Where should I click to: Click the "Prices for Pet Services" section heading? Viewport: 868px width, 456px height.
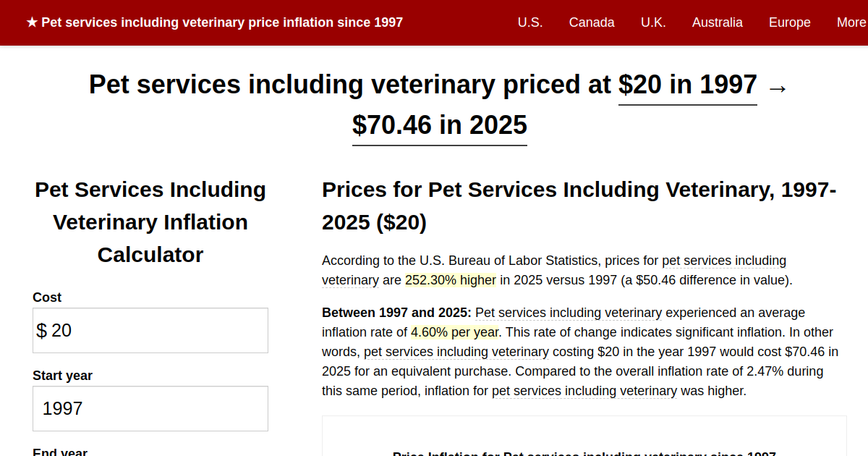point(579,206)
